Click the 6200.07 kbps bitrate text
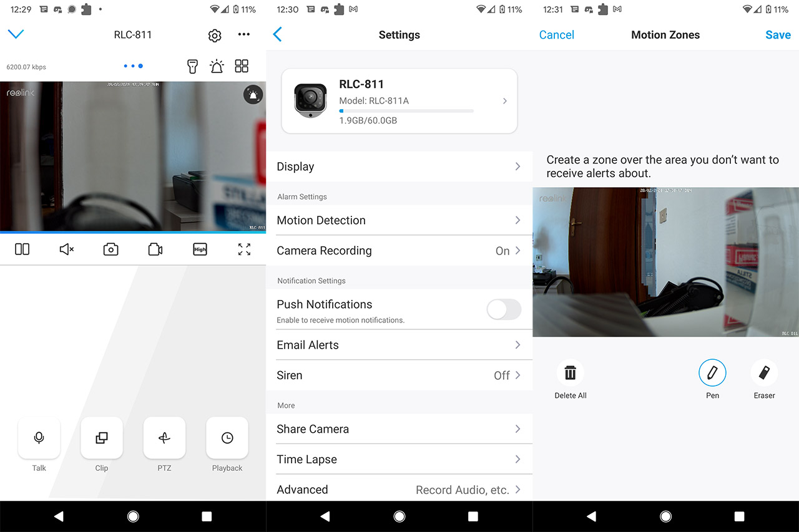Screen dimensions: 799x532 point(26,67)
